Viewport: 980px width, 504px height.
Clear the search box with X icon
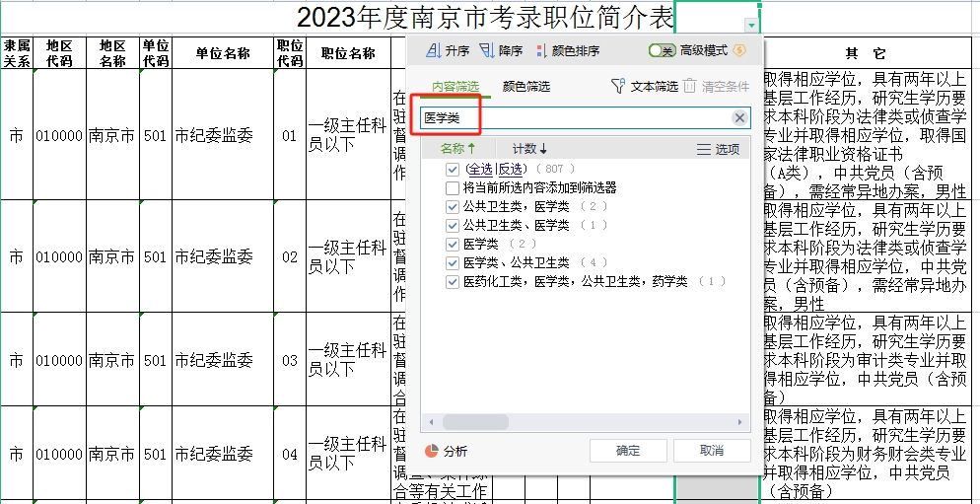click(739, 118)
